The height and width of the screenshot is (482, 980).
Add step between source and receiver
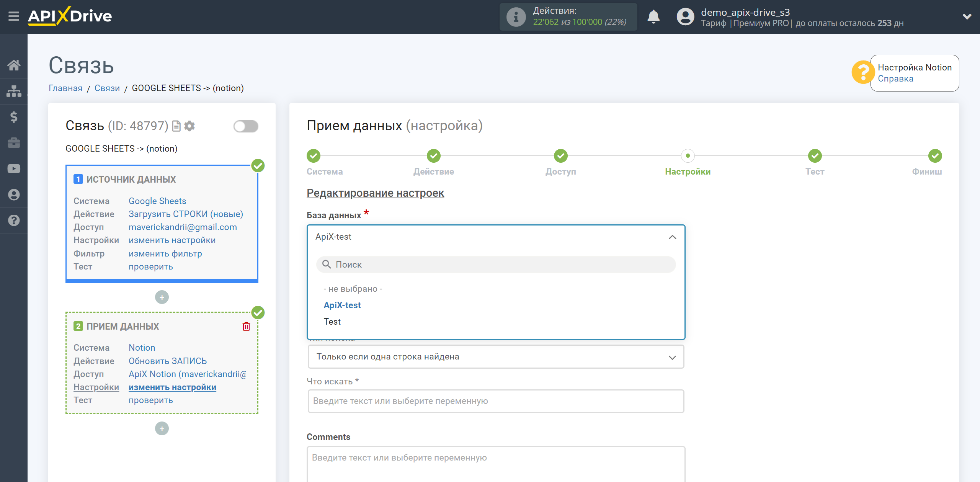point(162,297)
